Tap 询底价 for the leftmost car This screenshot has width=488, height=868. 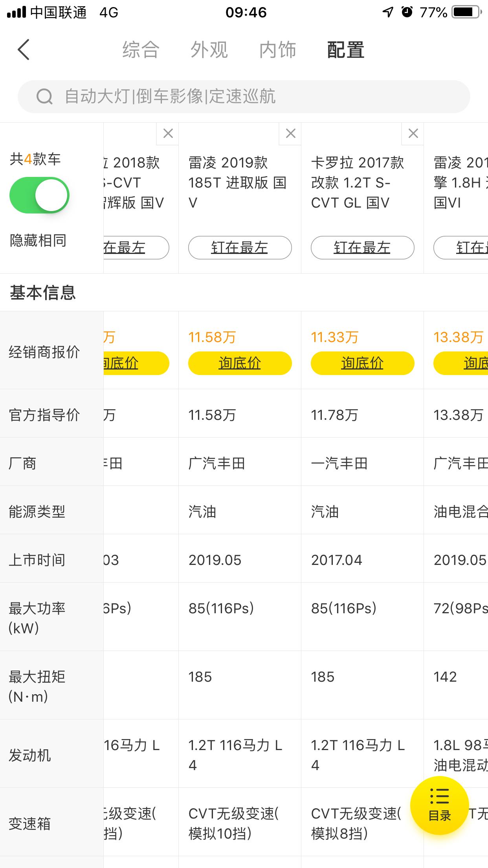(136, 363)
